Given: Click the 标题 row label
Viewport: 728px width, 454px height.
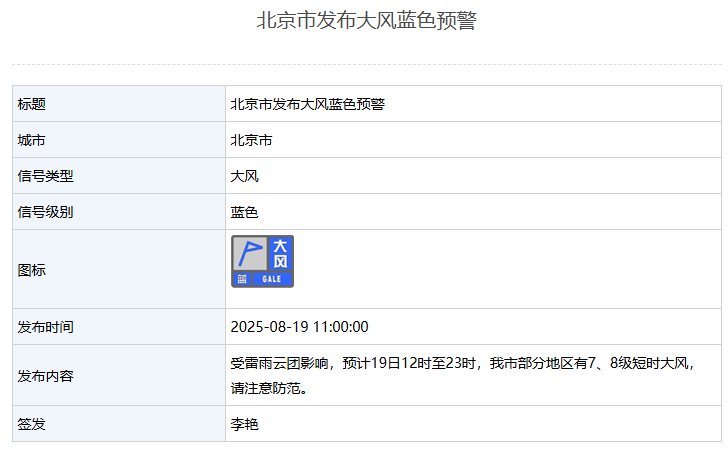Looking at the screenshot, I should pyautogui.click(x=32, y=104).
